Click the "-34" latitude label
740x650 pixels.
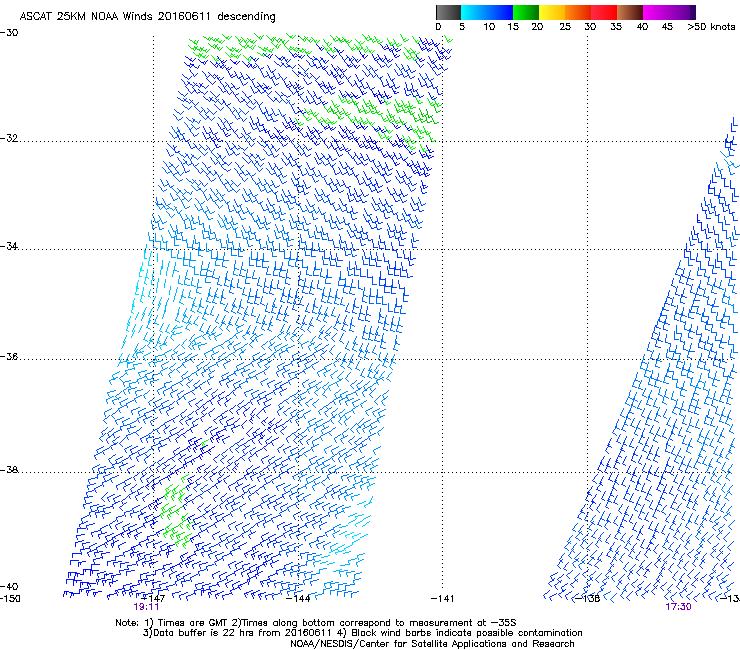point(9,246)
